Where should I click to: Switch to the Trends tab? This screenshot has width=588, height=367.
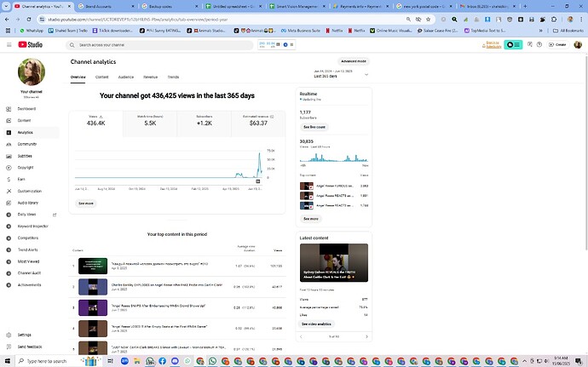(173, 77)
